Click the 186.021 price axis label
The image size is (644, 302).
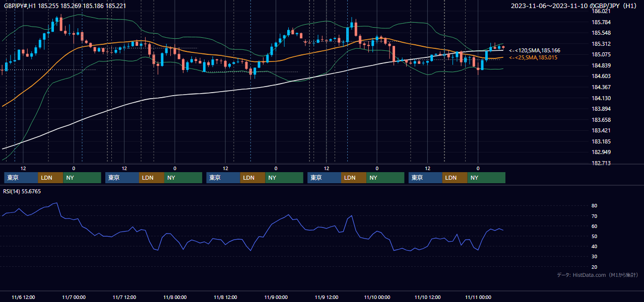(x=601, y=11)
